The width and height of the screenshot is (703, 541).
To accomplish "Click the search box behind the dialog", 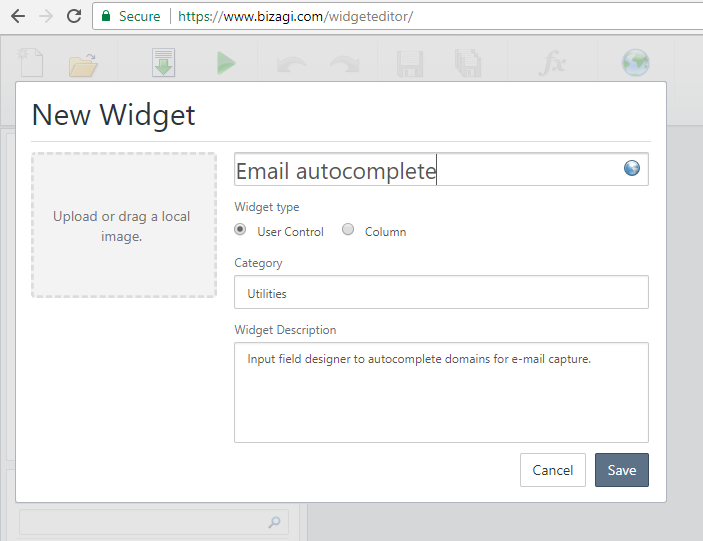I will pyautogui.click(x=153, y=522).
